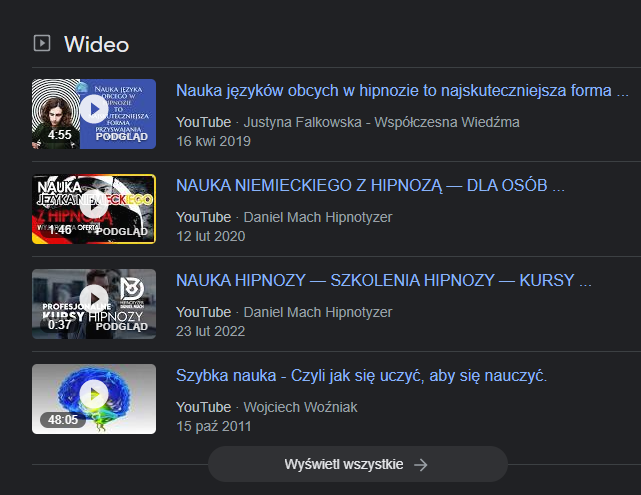Open link NAUKA HIPNOZY — SZKOLENIA HIPNOZY

[383, 280]
